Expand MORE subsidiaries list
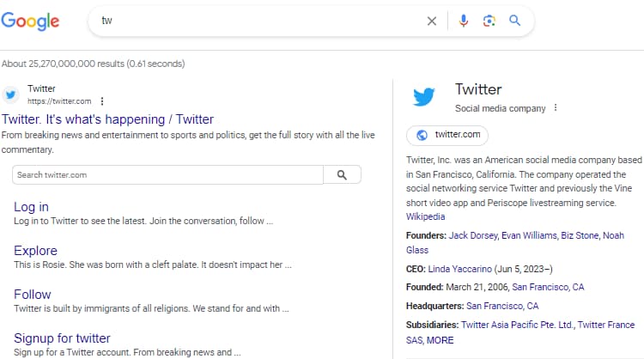 point(440,340)
